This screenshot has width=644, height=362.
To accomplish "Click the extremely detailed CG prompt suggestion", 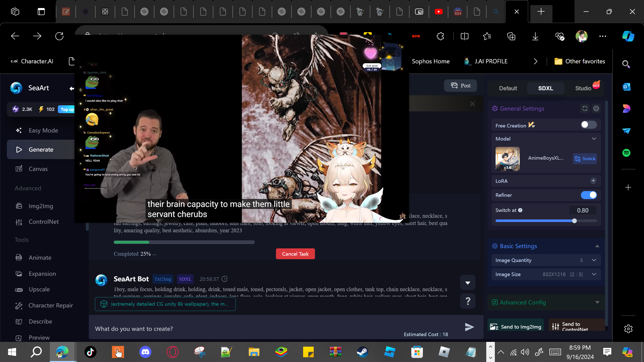I will point(165,304).
